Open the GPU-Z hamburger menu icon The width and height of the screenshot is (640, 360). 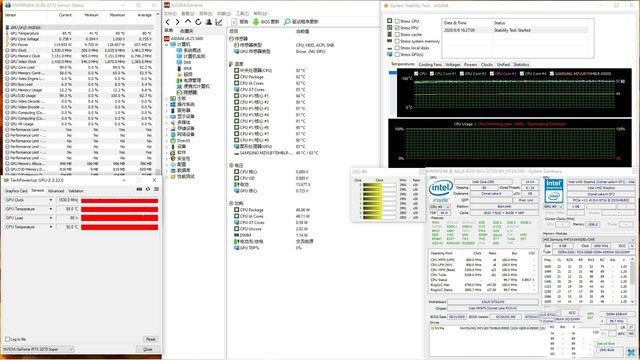pos(156,189)
